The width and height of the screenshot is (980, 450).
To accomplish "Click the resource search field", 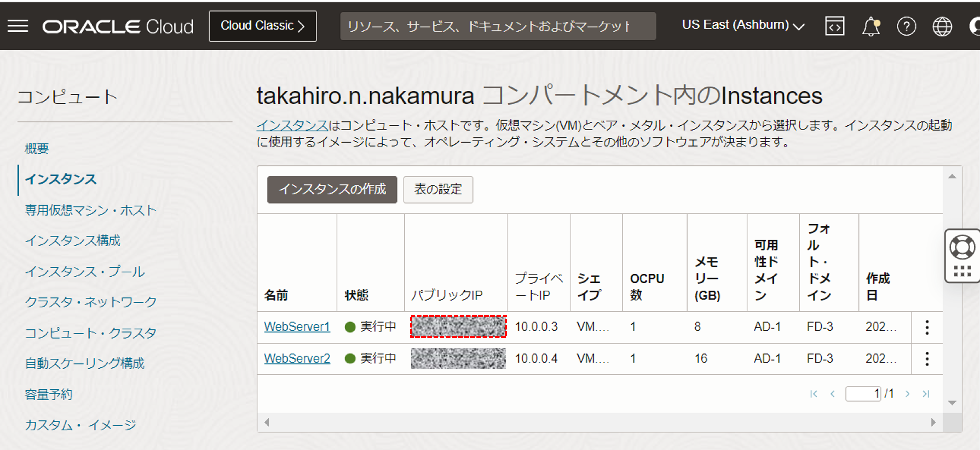I will tap(498, 26).
